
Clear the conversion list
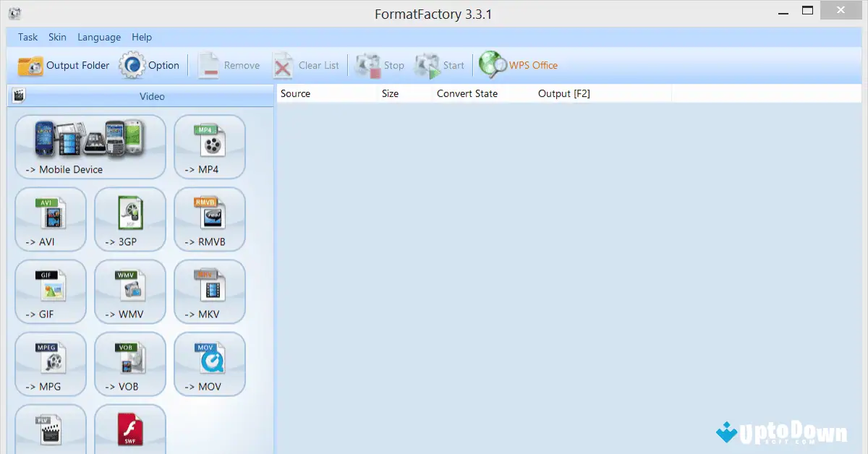coord(307,65)
